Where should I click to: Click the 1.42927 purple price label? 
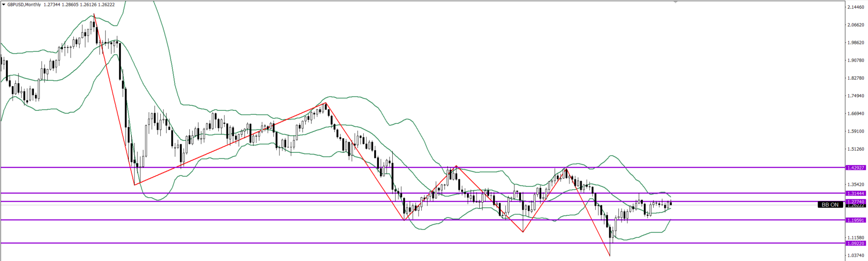pos(855,168)
